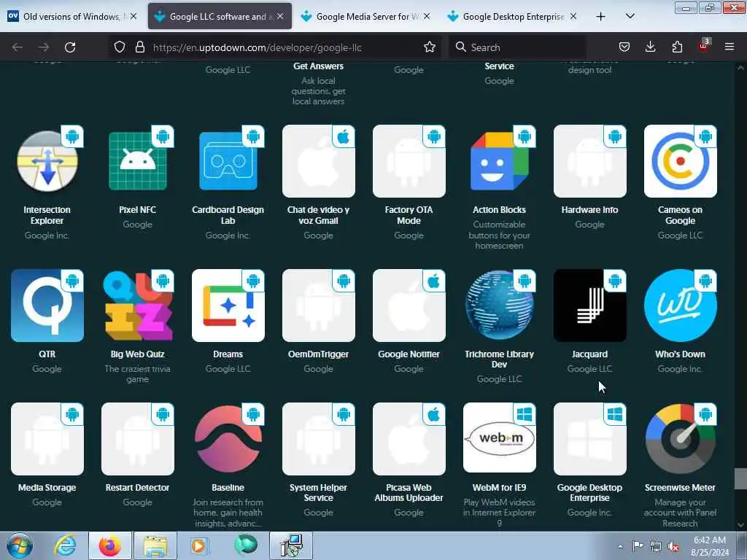
Task: Click the Firefox reload page button
Action: point(70,47)
